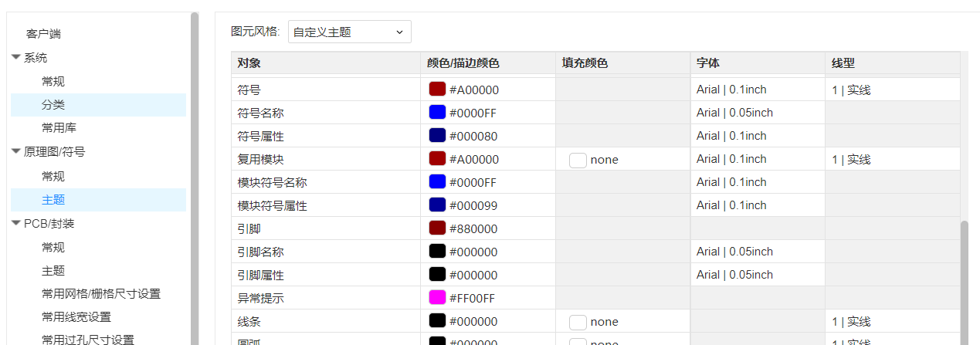Click the 线型 column header
The image size is (980, 345).
(x=893, y=63)
